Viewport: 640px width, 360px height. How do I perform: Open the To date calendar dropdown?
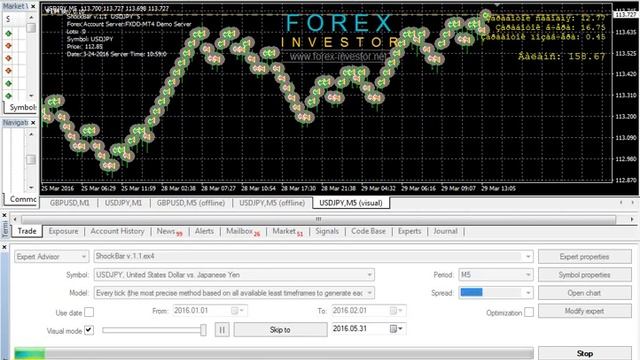pyautogui.click(x=396, y=311)
